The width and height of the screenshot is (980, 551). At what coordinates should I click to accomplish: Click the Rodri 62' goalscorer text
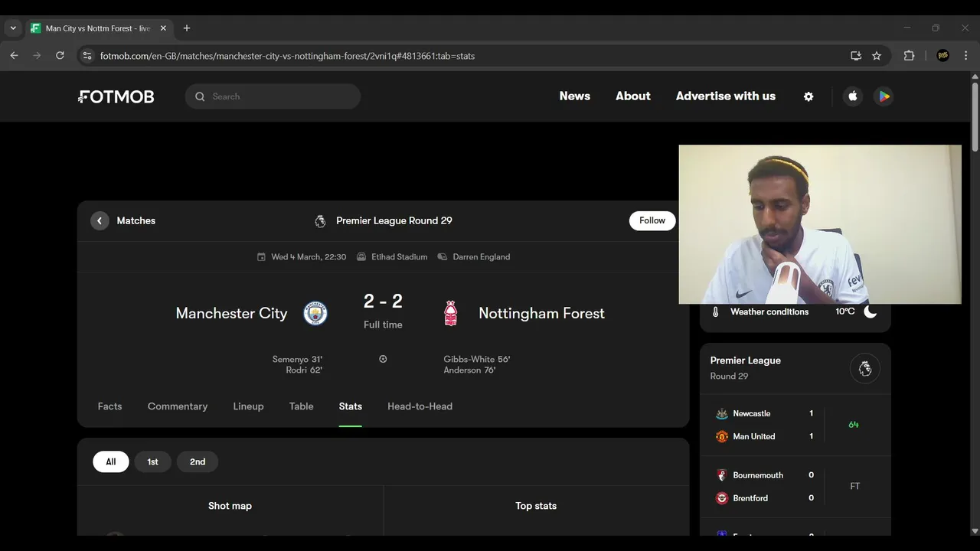(304, 370)
